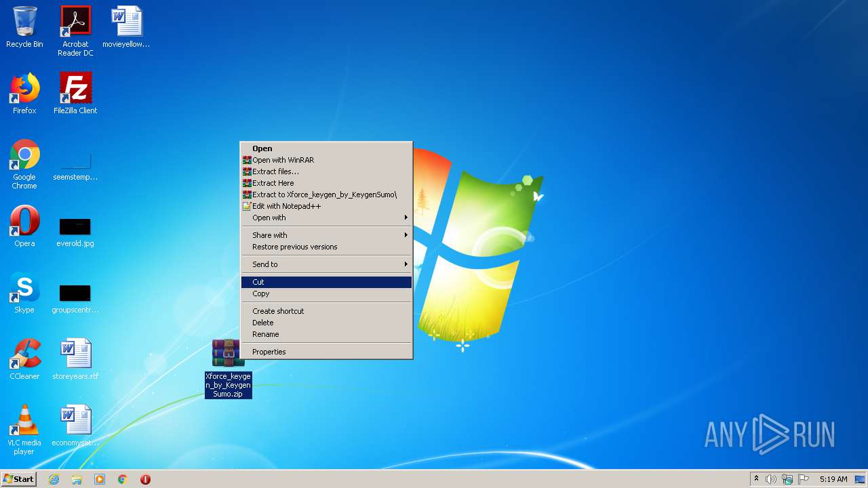The width and height of the screenshot is (868, 488).
Task: Select the groupscentr desktop file
Action: pyautogui.click(x=75, y=299)
